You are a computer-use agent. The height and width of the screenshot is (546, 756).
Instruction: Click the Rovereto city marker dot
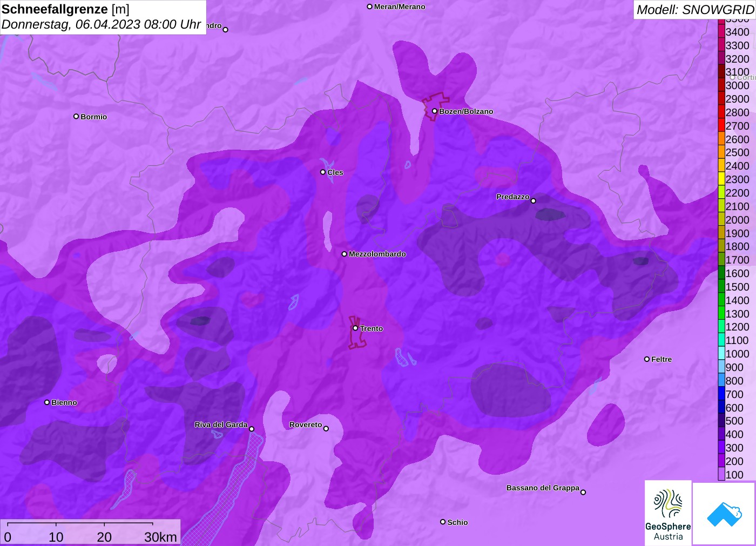pyautogui.click(x=326, y=429)
